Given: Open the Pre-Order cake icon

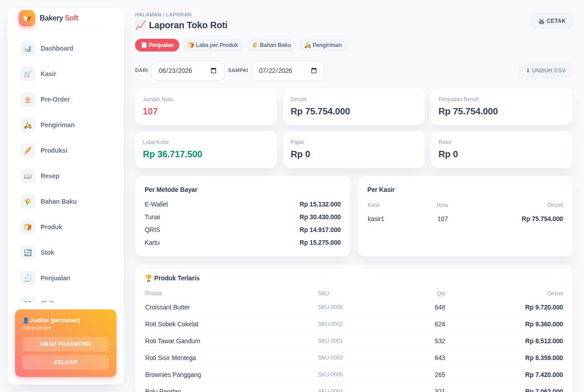Looking at the screenshot, I should click(x=28, y=99).
